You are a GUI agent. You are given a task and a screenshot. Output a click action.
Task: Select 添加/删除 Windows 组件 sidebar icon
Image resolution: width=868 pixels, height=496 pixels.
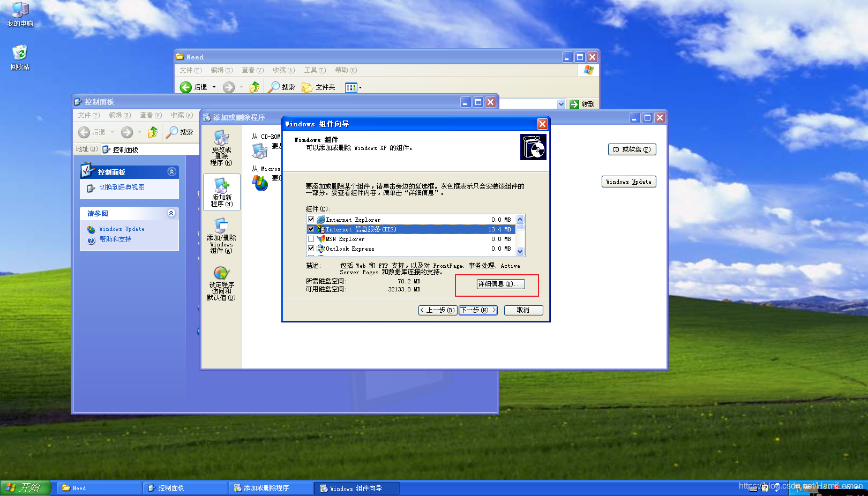tap(221, 226)
